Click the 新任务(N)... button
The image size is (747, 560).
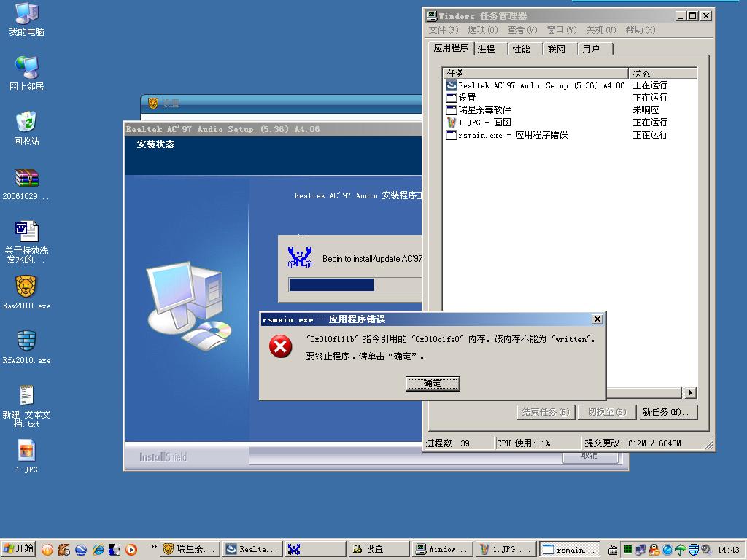point(667,412)
